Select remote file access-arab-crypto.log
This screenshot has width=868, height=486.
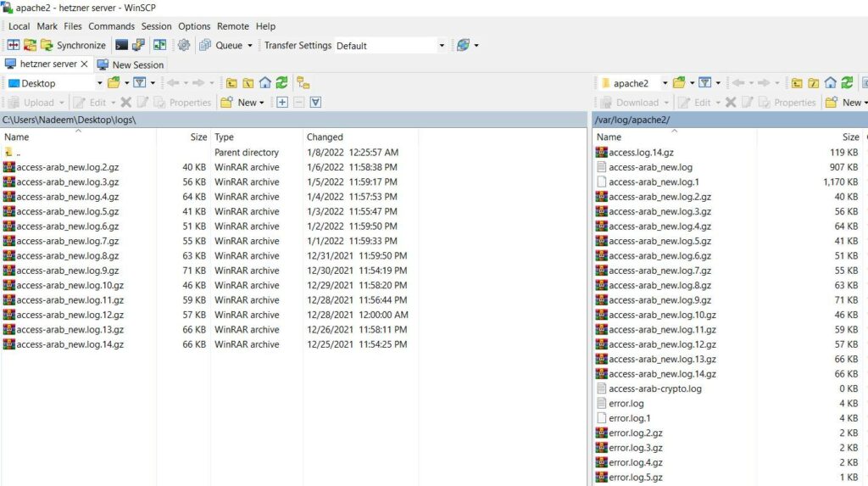coord(730,389)
